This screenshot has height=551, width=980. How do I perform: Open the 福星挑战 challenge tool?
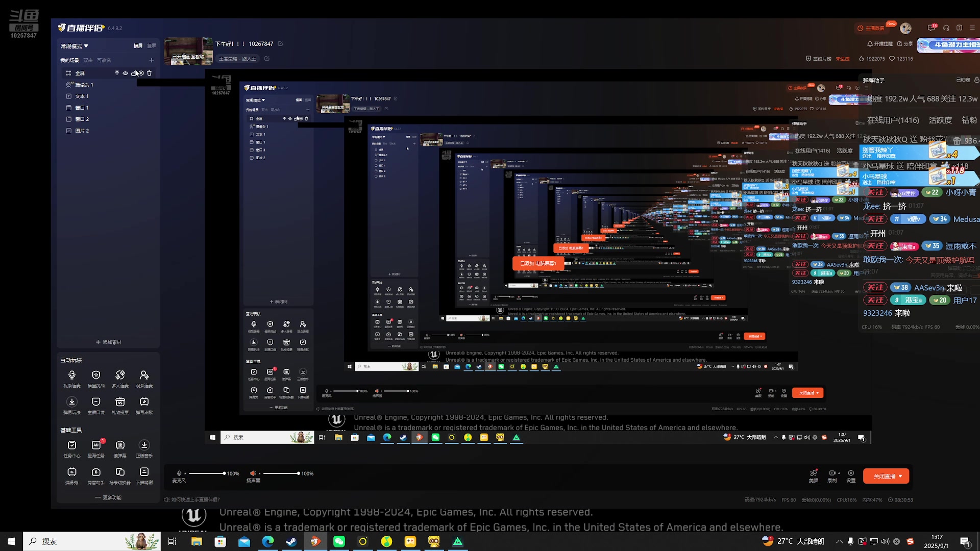tap(96, 379)
